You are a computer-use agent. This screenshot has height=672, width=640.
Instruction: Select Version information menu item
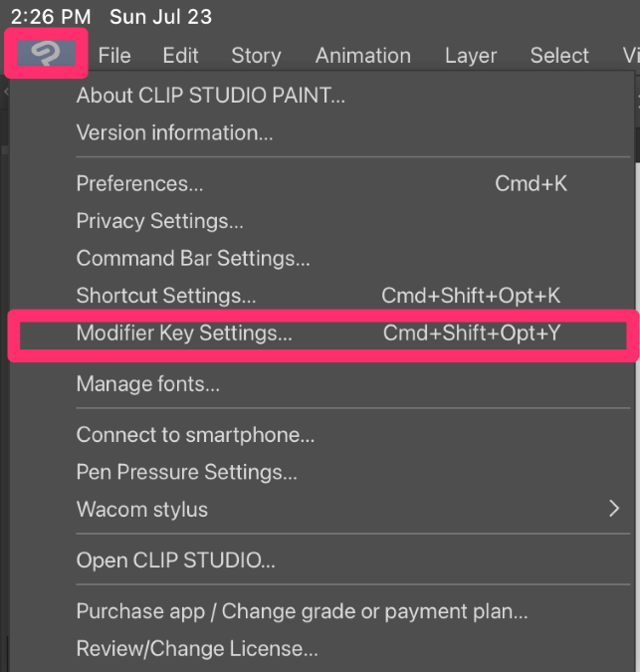point(321,132)
